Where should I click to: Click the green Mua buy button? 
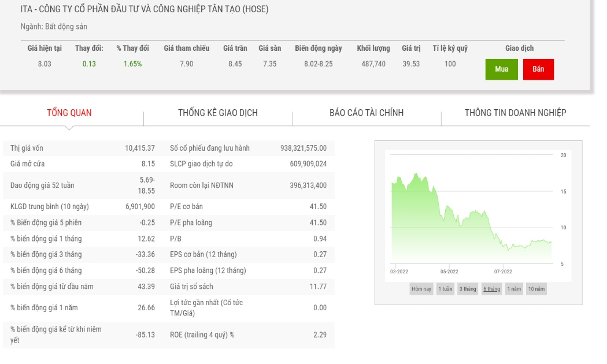501,69
